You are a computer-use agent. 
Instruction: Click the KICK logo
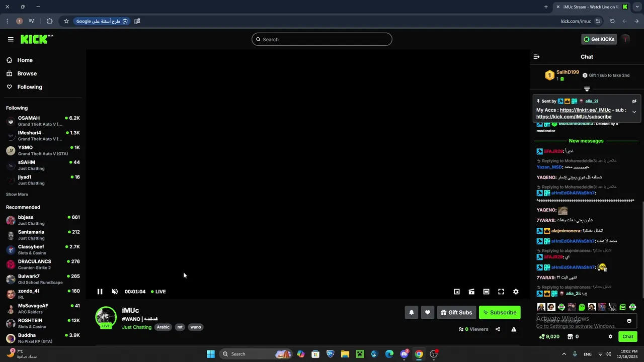point(37,39)
